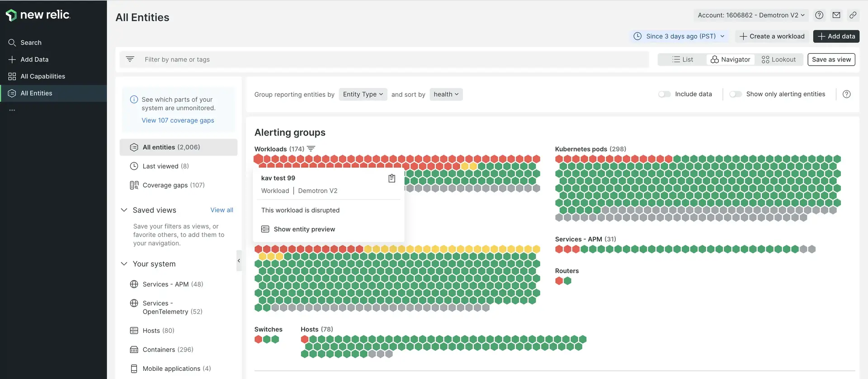Switch to the Lookout view tab
The image size is (868, 379).
(778, 59)
